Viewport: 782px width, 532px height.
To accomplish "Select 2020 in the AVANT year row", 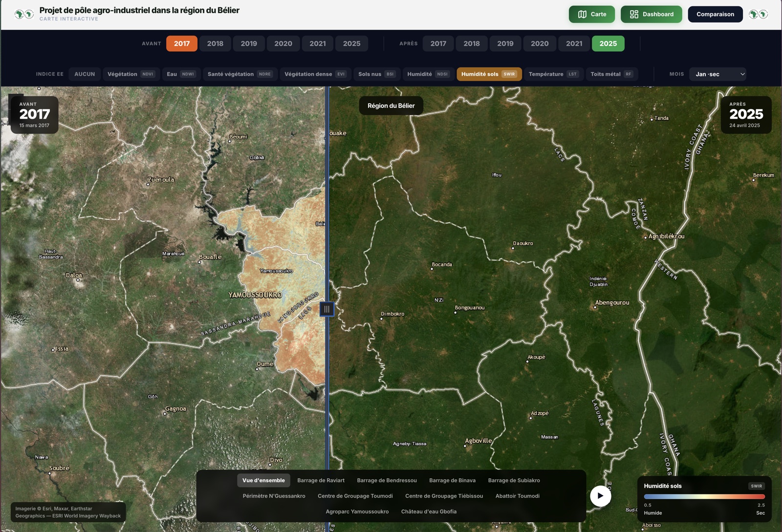I will (x=283, y=43).
